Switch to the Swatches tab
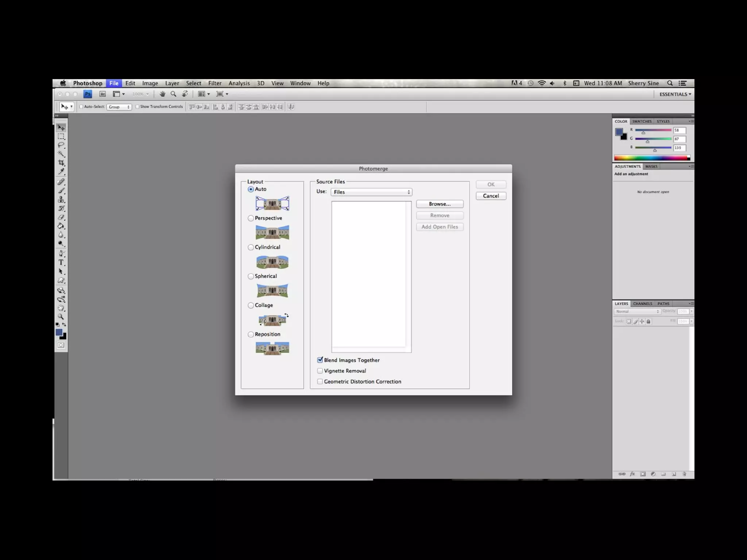Screen dimensions: 747x560 point(642,121)
